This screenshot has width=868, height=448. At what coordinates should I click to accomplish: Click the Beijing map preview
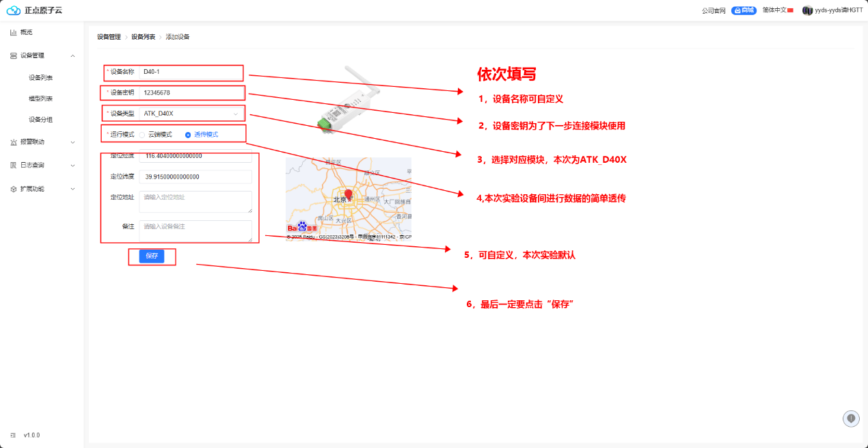(x=349, y=199)
